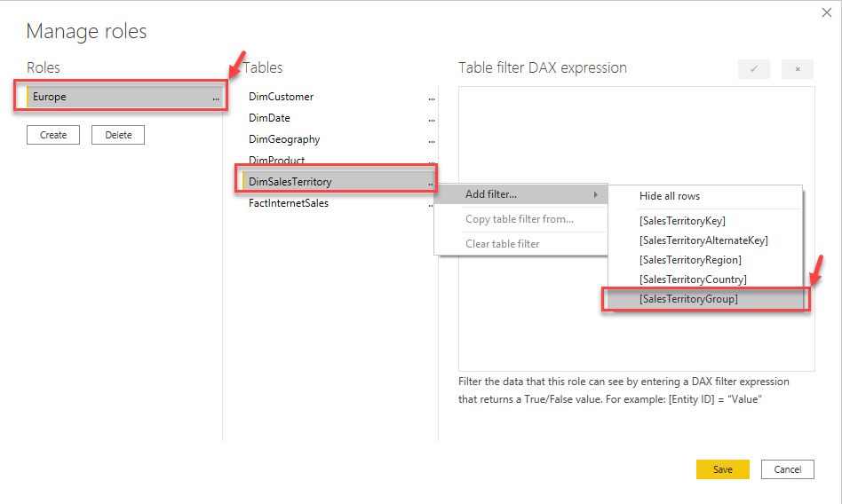Screen dimensions: 842x504
Task: Open ellipsis menu for DimCustomer table
Action: tap(431, 98)
